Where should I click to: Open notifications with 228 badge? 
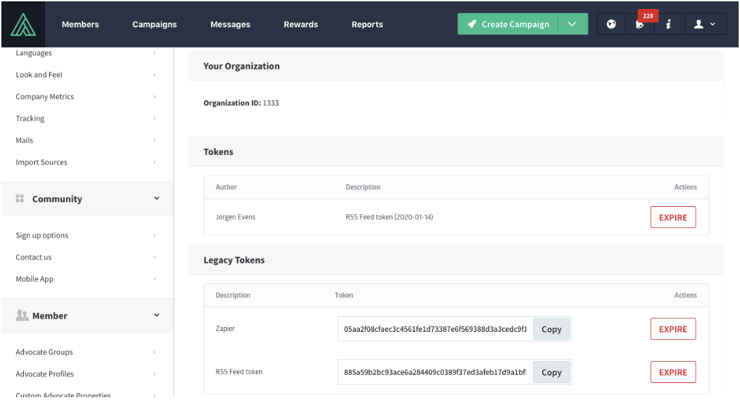(640, 24)
